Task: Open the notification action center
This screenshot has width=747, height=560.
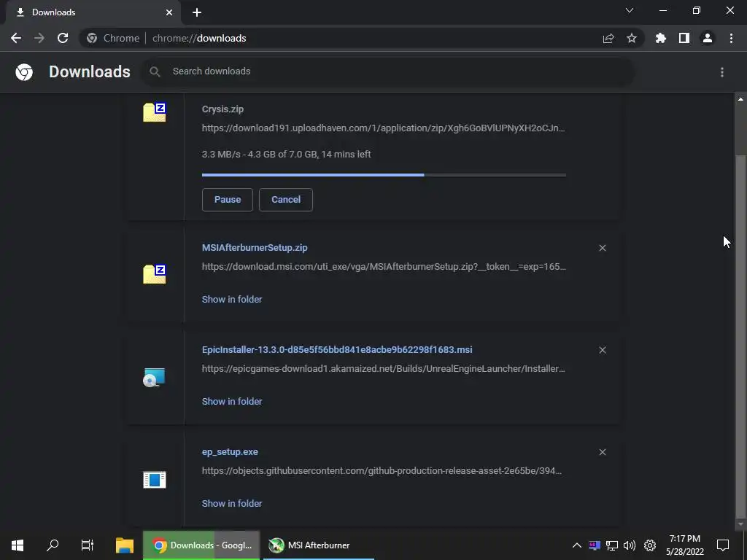Action: tap(723, 545)
